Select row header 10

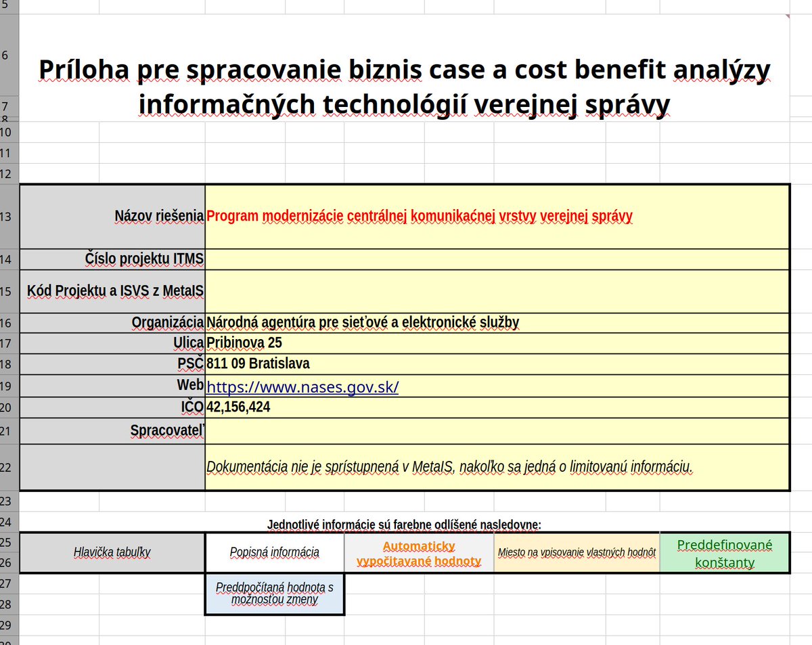point(9,133)
